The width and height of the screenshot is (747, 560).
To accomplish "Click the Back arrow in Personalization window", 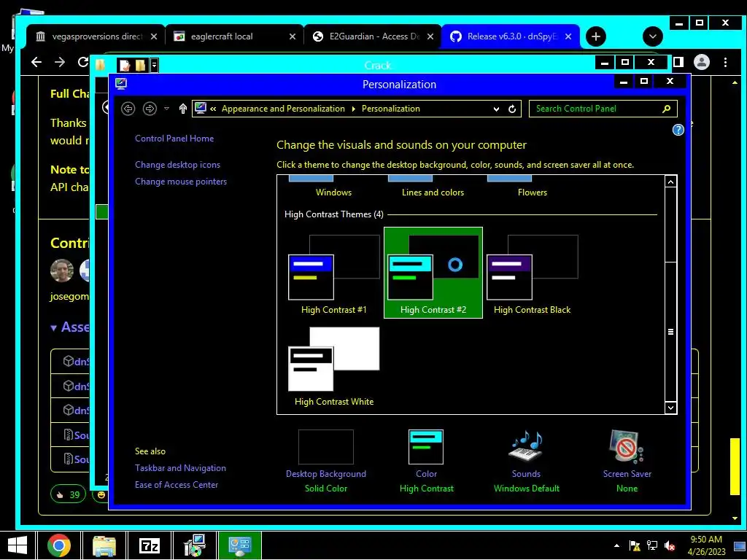I will coord(128,109).
